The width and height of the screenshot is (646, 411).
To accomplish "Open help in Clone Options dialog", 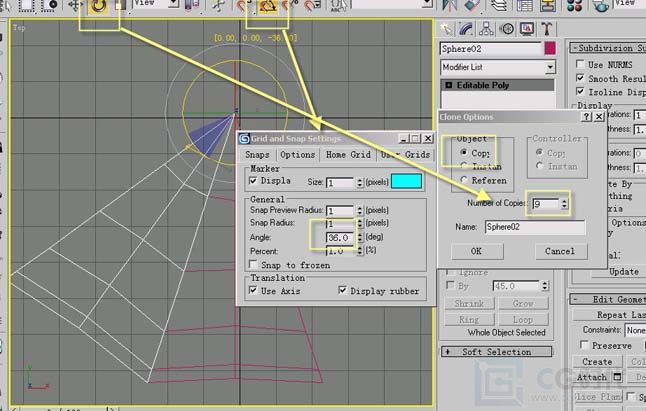I will coord(586,117).
